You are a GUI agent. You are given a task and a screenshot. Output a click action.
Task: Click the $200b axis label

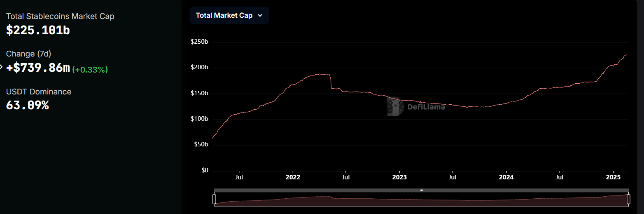(199, 67)
